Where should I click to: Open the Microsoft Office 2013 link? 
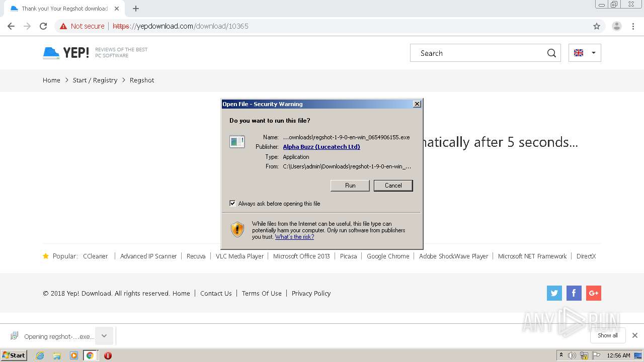(x=301, y=256)
